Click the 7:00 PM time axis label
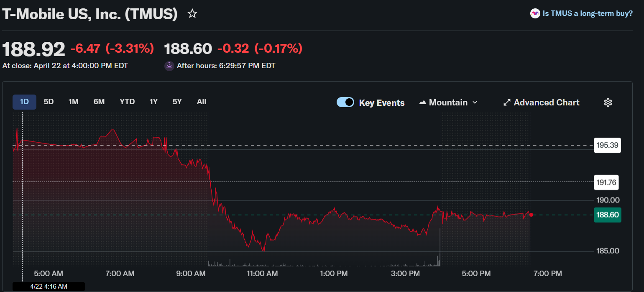Image resolution: width=644 pixels, height=292 pixels. pos(548,274)
